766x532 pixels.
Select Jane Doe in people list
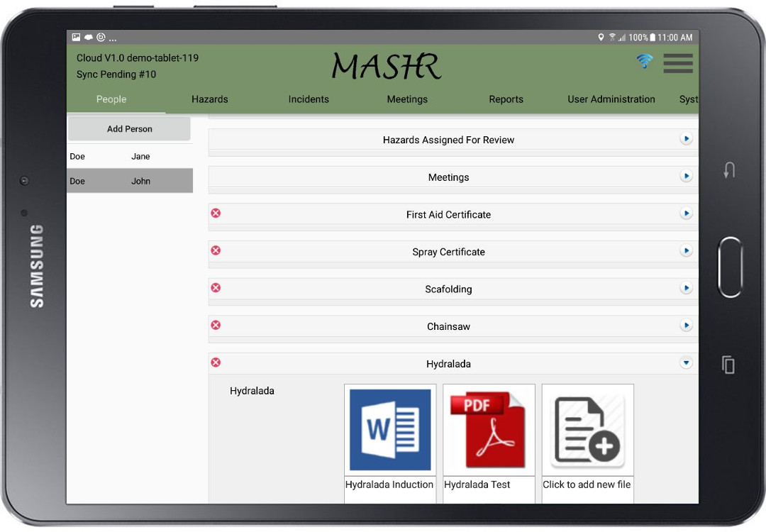pyautogui.click(x=129, y=157)
